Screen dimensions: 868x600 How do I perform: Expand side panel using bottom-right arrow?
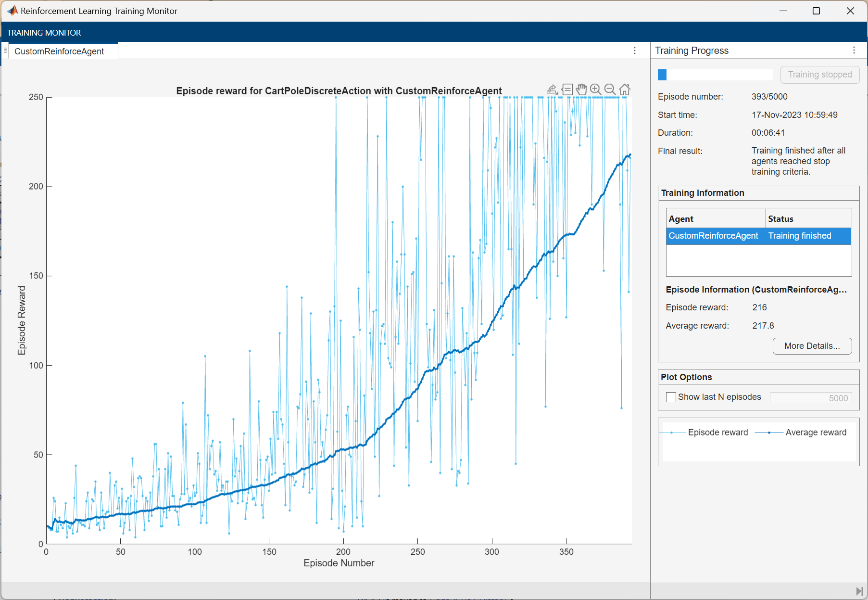(x=859, y=591)
